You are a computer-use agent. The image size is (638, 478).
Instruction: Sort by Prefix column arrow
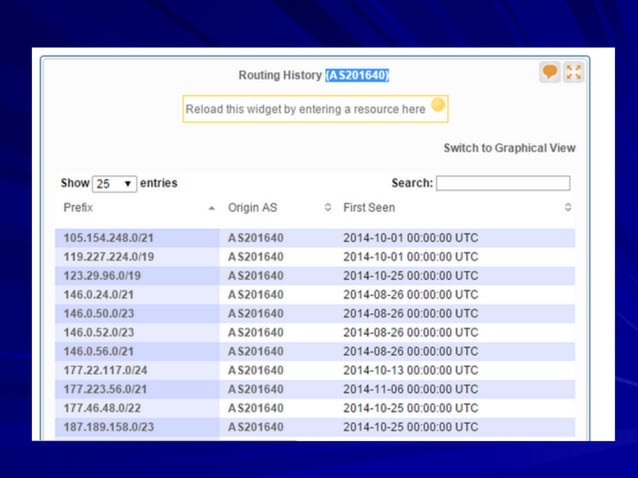tap(211, 208)
